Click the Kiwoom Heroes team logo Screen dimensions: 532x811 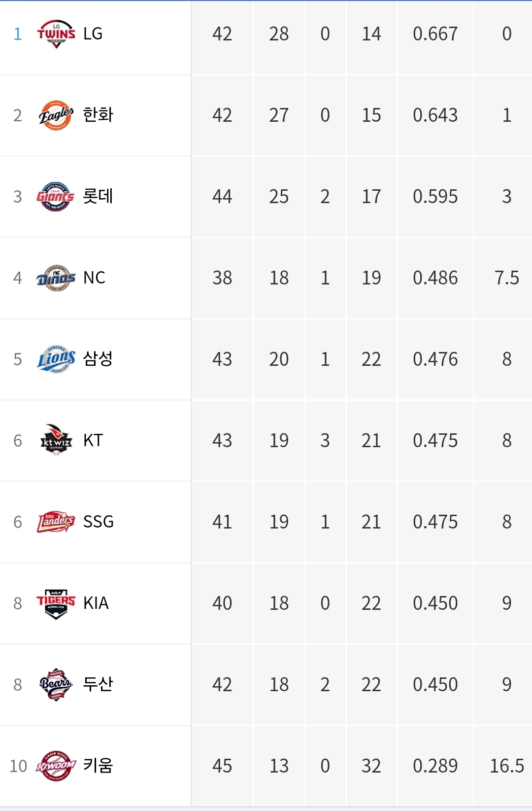pos(56,766)
